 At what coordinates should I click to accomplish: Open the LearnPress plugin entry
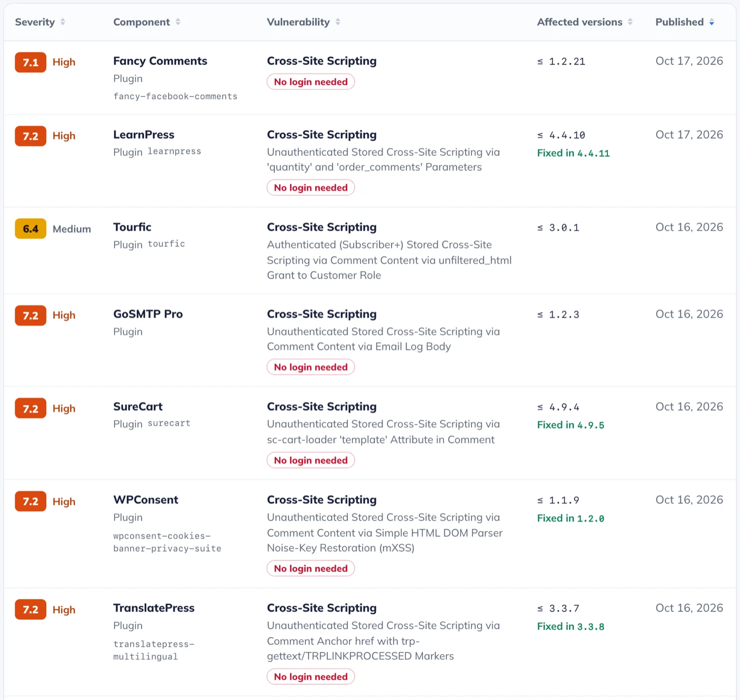click(x=144, y=134)
